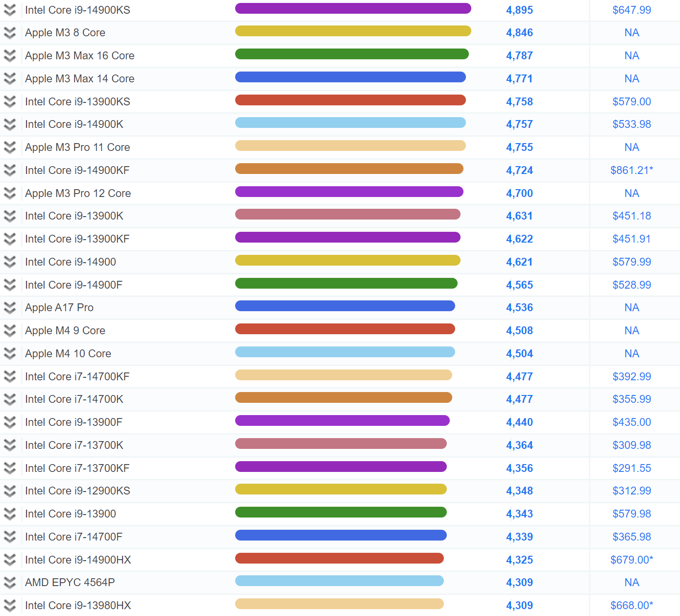Click the $451.91 price

pos(632,239)
